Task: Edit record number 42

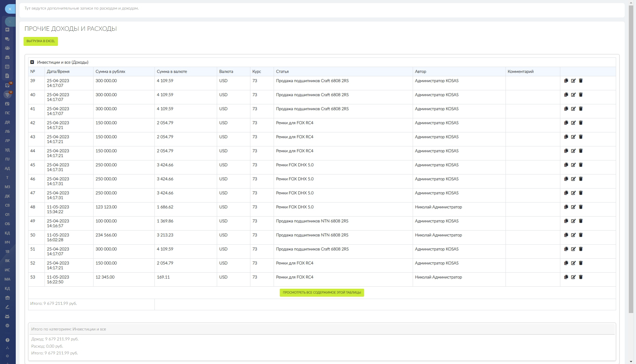Action: [x=573, y=123]
